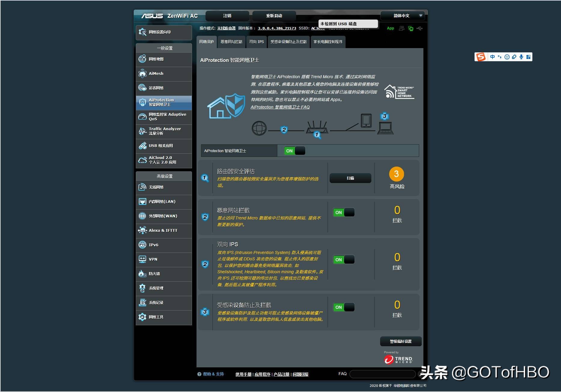Viewport: 561px width, 392px height.
Task: Click the FAQ search input field
Action: coord(383,374)
